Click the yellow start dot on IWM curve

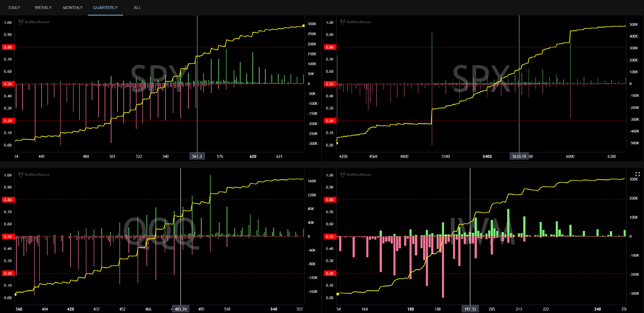click(x=338, y=294)
